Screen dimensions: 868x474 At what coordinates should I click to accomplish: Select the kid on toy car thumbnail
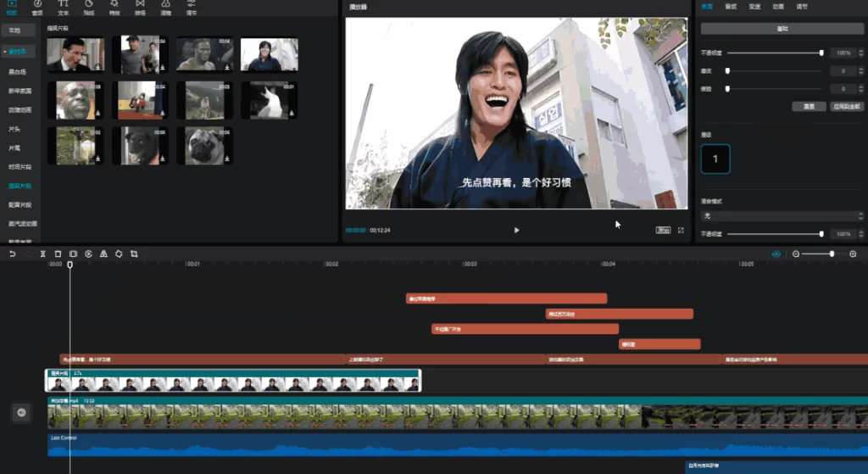(140, 100)
